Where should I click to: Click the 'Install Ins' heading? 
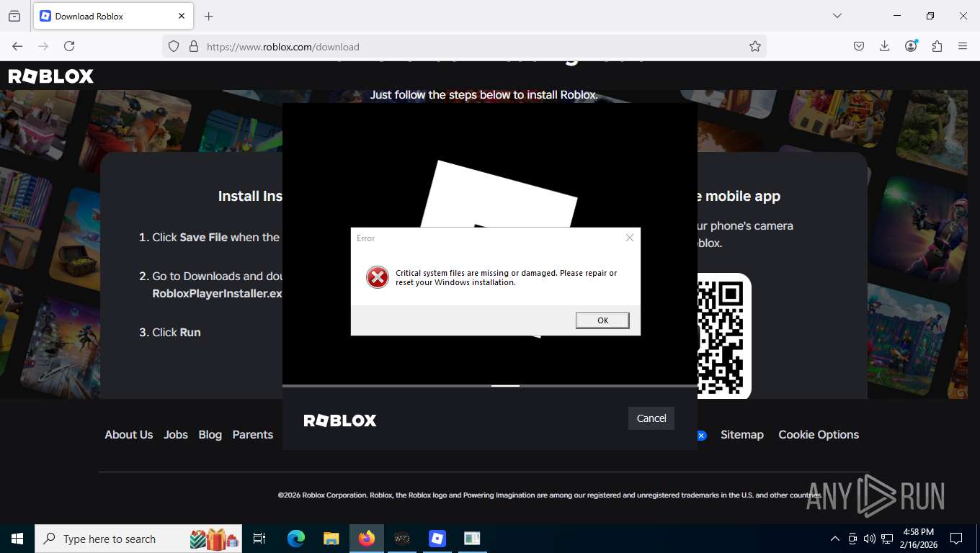(x=250, y=196)
